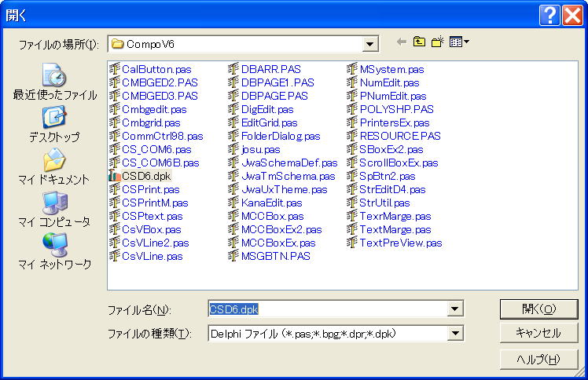Select the DigEdit.pas file icon
Image resolution: width=588 pixels, height=380 pixels.
(233, 109)
